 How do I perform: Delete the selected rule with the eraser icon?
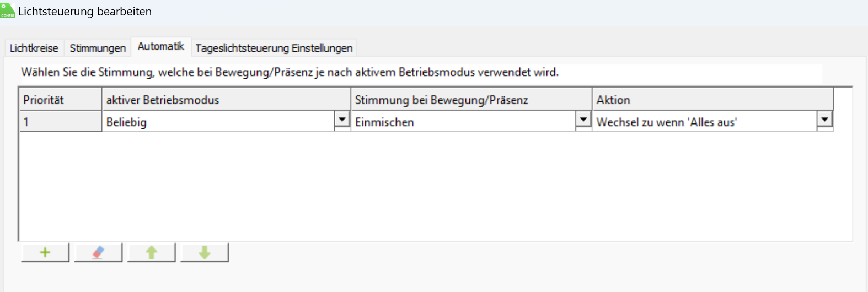[98, 252]
